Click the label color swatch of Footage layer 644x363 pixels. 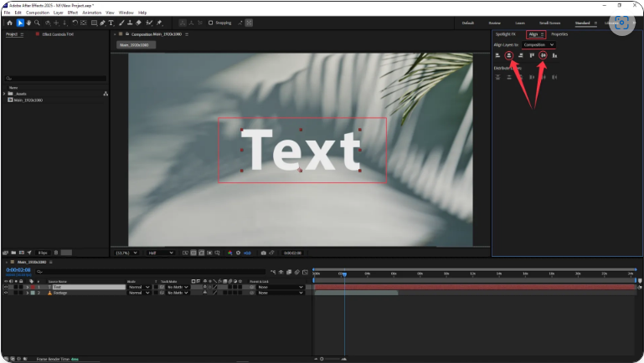click(33, 293)
